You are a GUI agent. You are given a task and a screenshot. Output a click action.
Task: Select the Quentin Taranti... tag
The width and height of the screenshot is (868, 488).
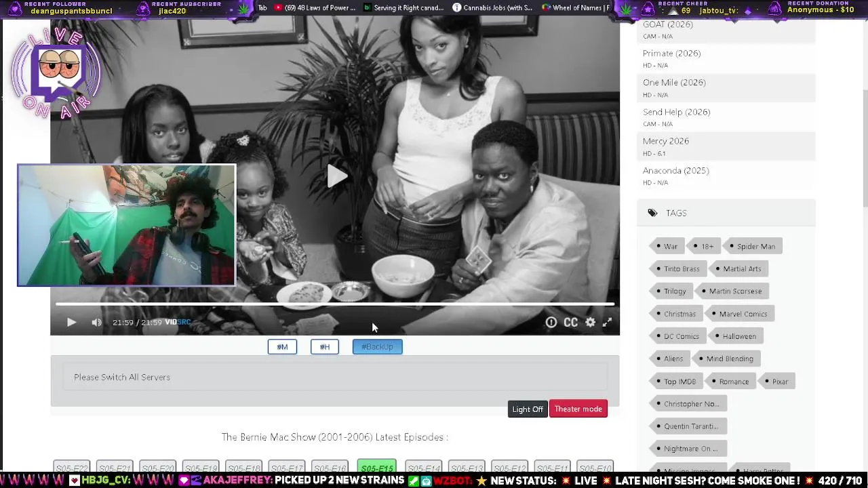point(688,426)
